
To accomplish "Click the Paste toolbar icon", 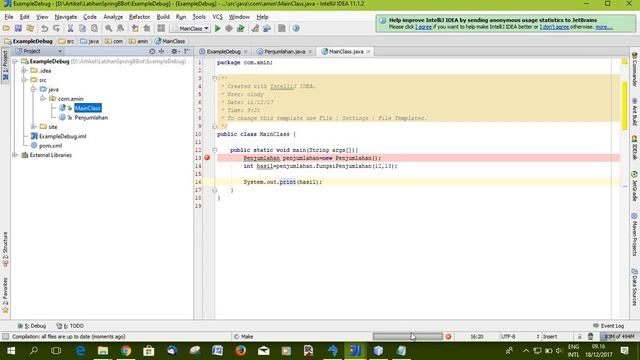I will (x=94, y=28).
